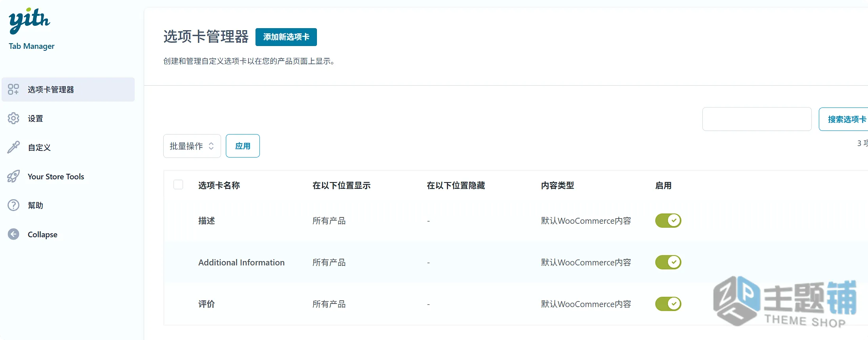868x340 pixels.
Task: Focus the tab search input field
Action: click(x=757, y=119)
